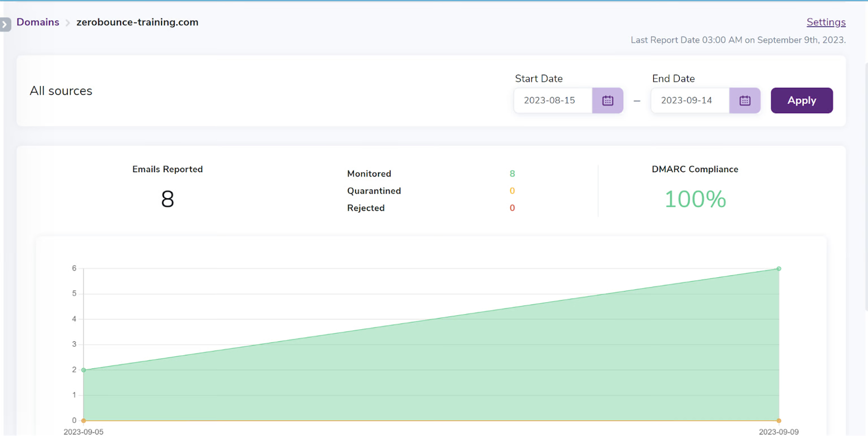Image resolution: width=868 pixels, height=436 pixels.
Task: Click the Monitored count value
Action: coord(512,173)
